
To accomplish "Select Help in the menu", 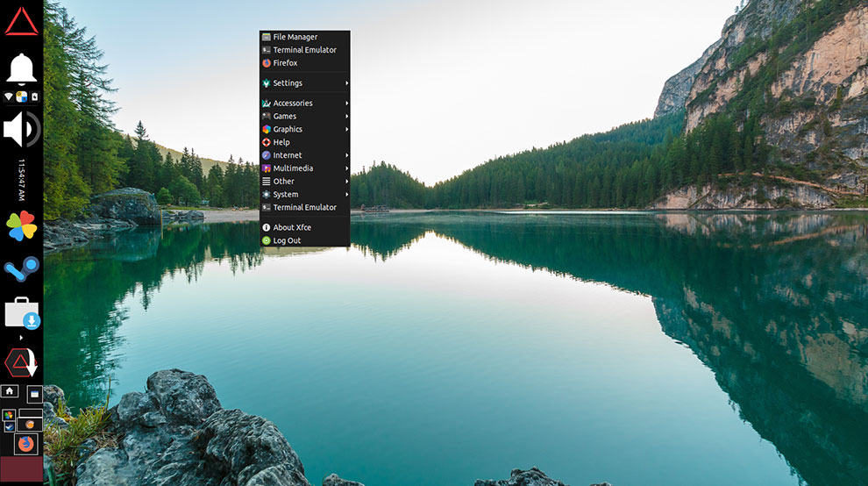I will click(x=304, y=142).
